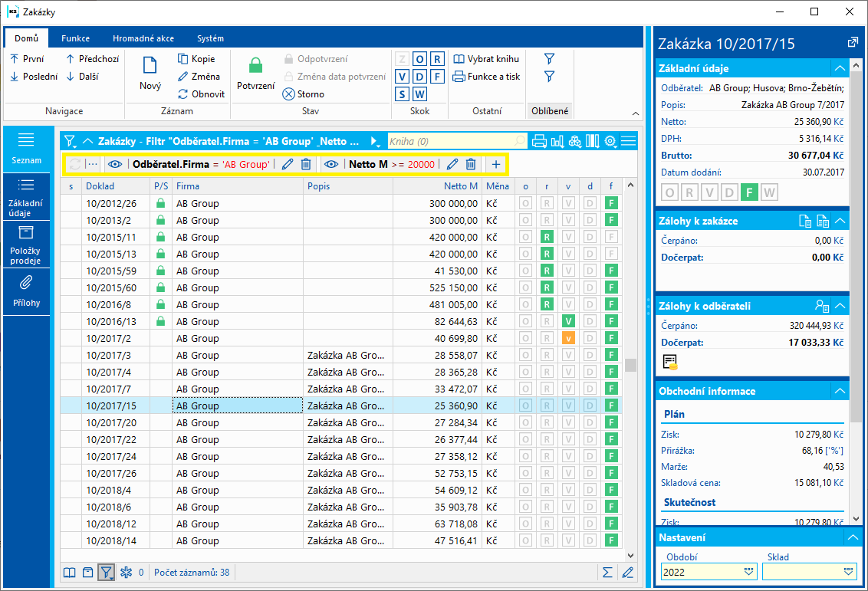Add a new filter condition with plus

496,164
